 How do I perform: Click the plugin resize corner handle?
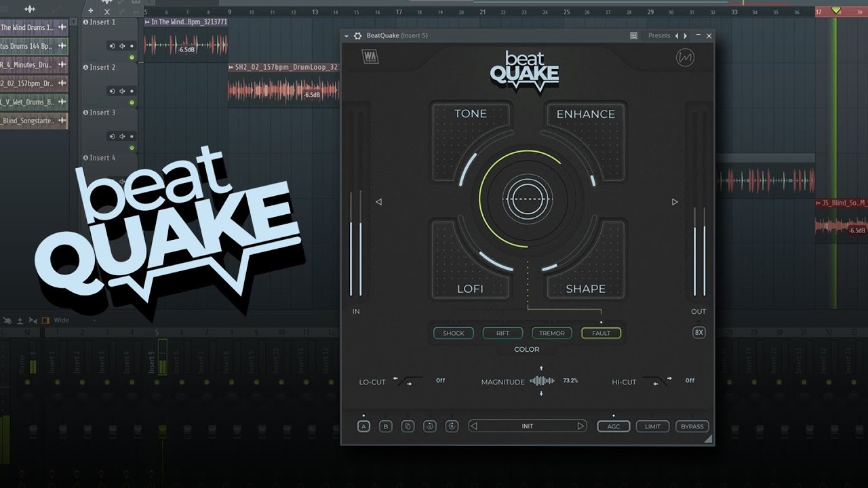coord(708,440)
